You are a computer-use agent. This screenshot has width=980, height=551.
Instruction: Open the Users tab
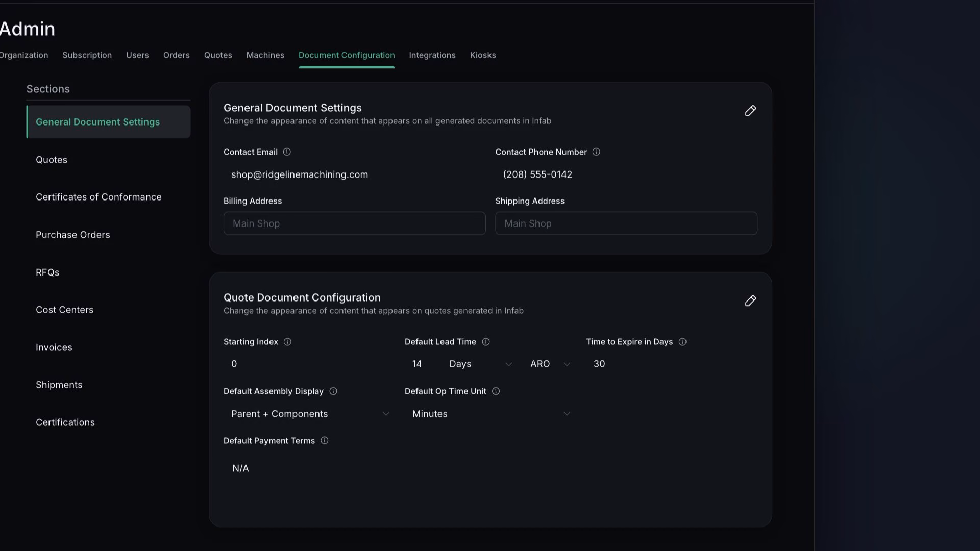(137, 55)
